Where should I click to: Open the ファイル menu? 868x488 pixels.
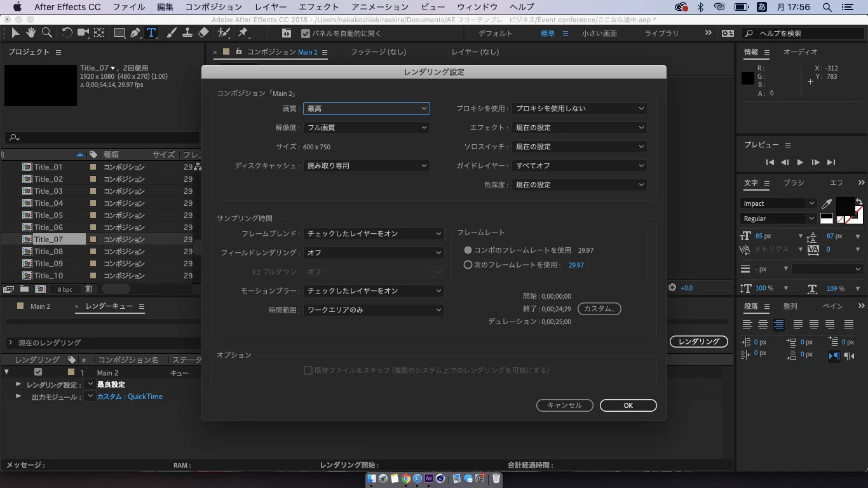128,7
